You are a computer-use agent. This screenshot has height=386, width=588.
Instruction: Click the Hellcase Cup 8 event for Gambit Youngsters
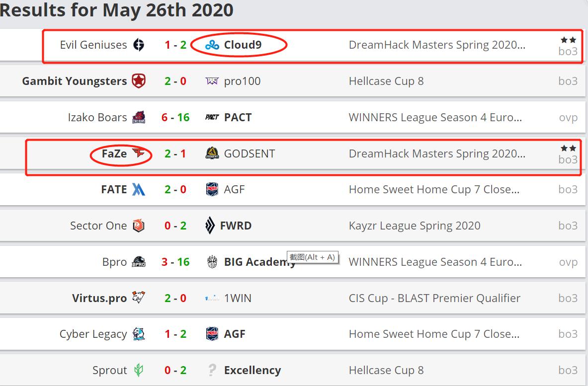pos(386,81)
